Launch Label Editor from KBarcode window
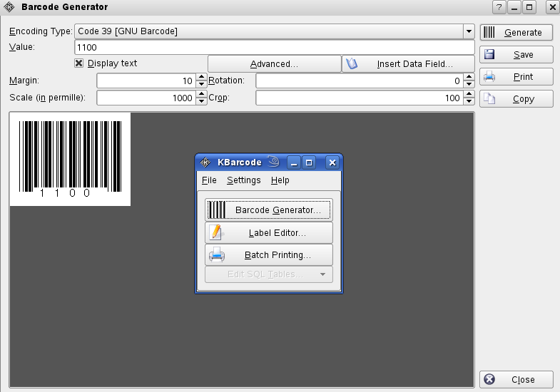 coord(269,233)
